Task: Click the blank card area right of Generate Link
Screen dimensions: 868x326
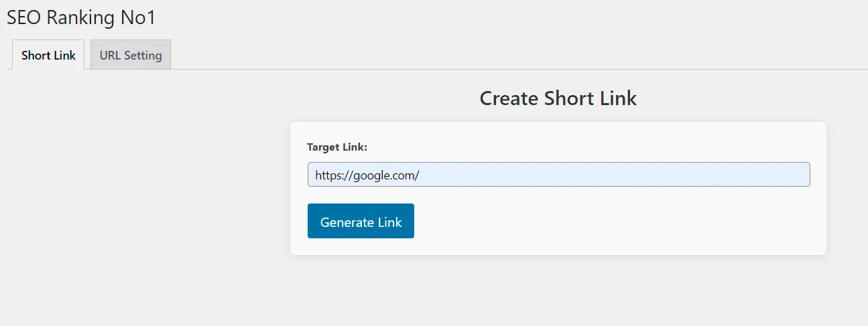Action: point(603,222)
